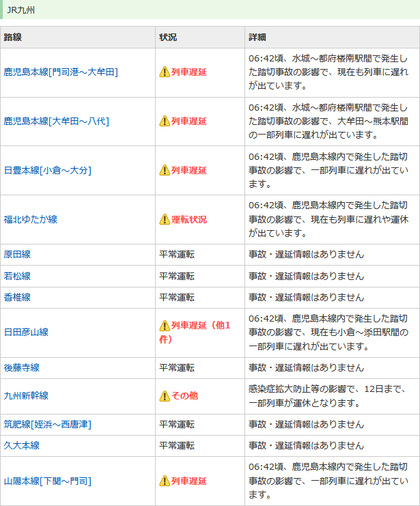
Task: Click 事故・遅延情報はありません in 後藤寺線 row
Action: tap(307, 367)
